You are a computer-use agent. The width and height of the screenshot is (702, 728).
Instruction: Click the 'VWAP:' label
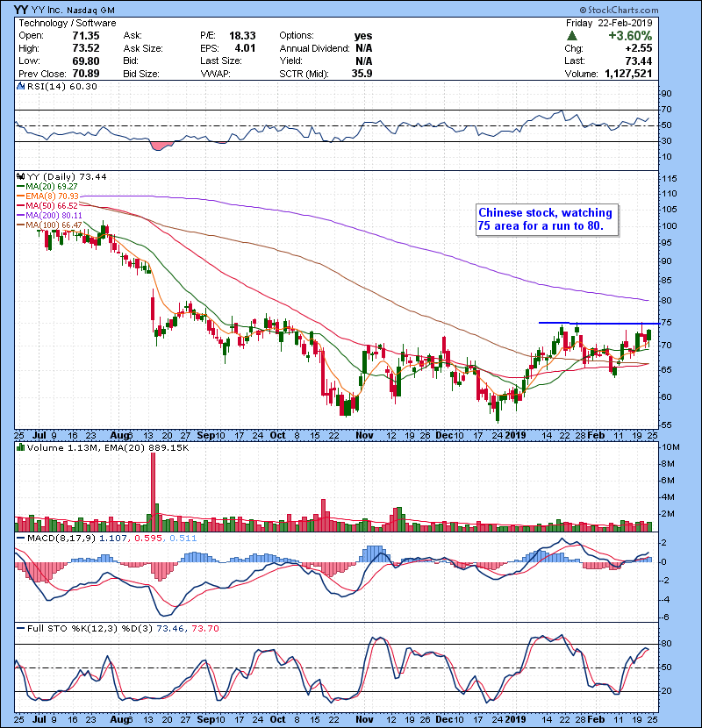click(x=216, y=74)
